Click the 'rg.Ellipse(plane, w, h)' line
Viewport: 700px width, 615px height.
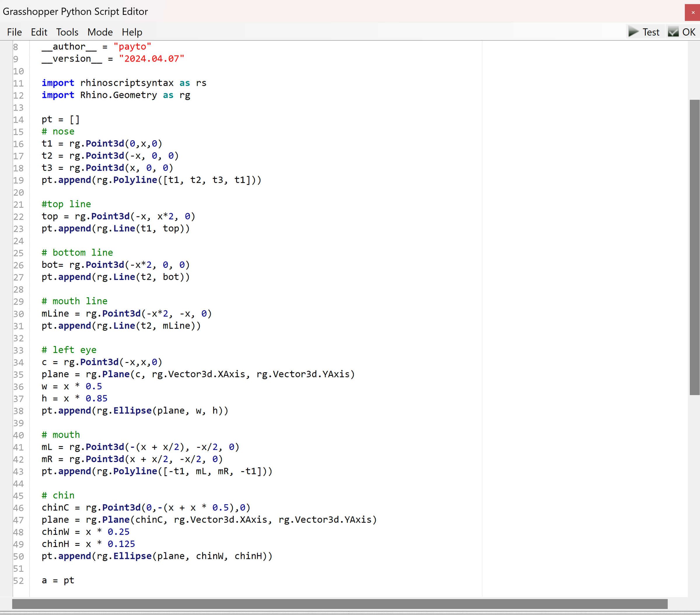tap(135, 410)
